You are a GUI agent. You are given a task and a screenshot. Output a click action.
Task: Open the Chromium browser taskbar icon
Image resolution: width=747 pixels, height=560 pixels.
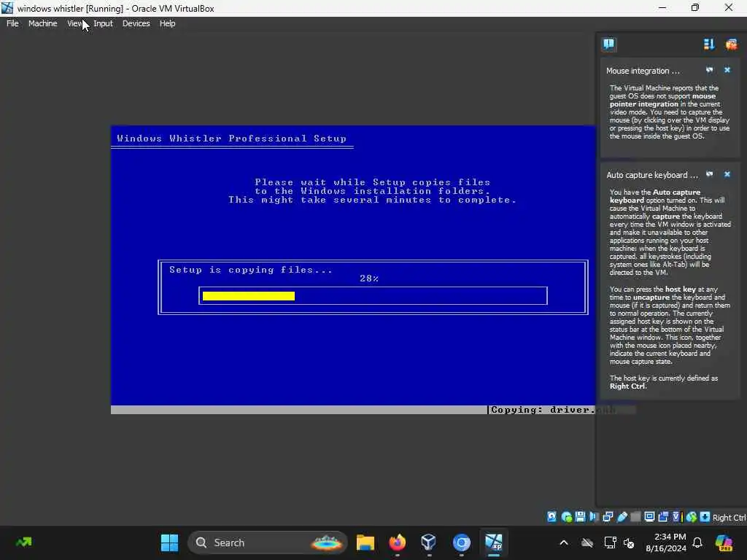pos(461,542)
